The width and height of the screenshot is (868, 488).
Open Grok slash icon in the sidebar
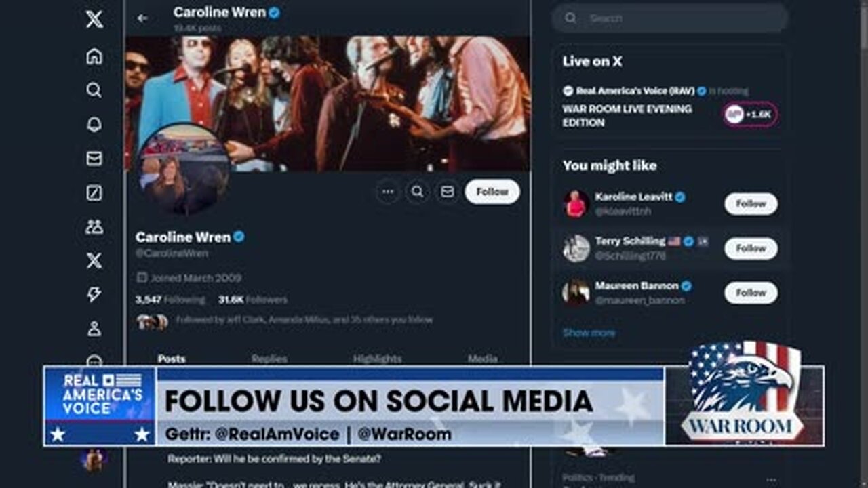(x=94, y=193)
